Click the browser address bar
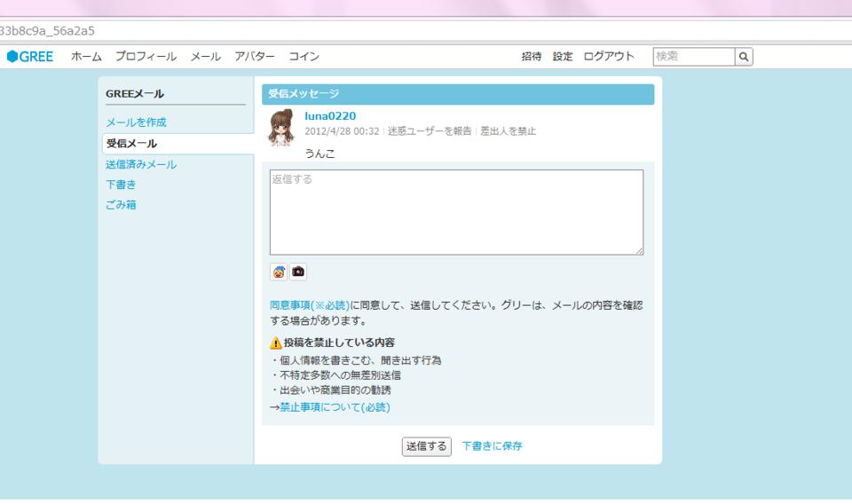This screenshot has width=852, height=504. click(x=426, y=31)
